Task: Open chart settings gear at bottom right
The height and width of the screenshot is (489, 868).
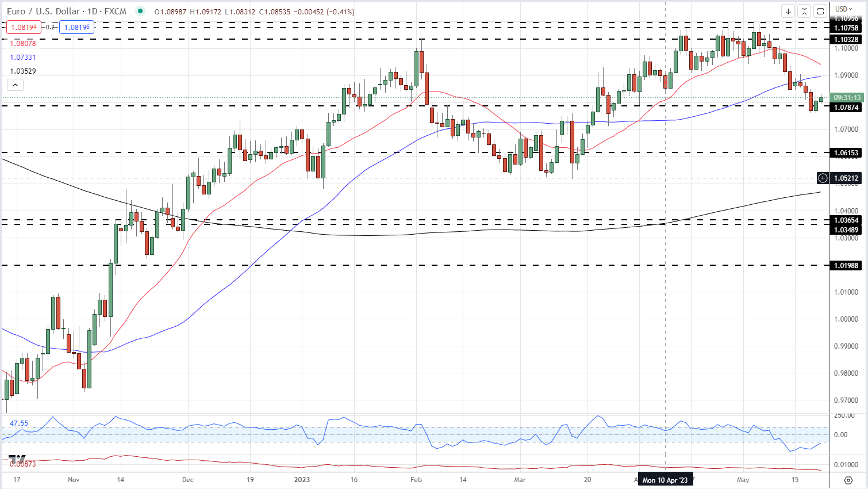Action: [848, 480]
